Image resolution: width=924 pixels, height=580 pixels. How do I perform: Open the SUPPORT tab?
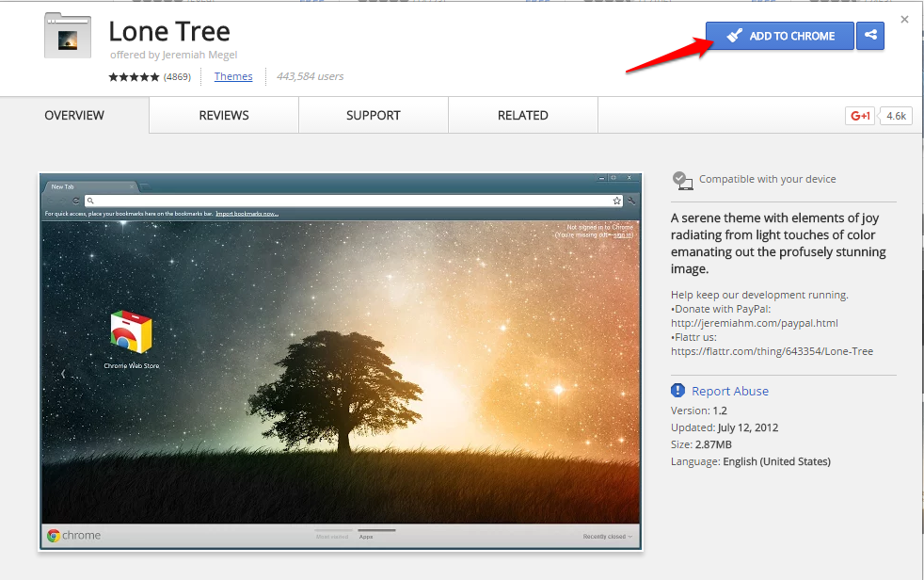tap(374, 116)
